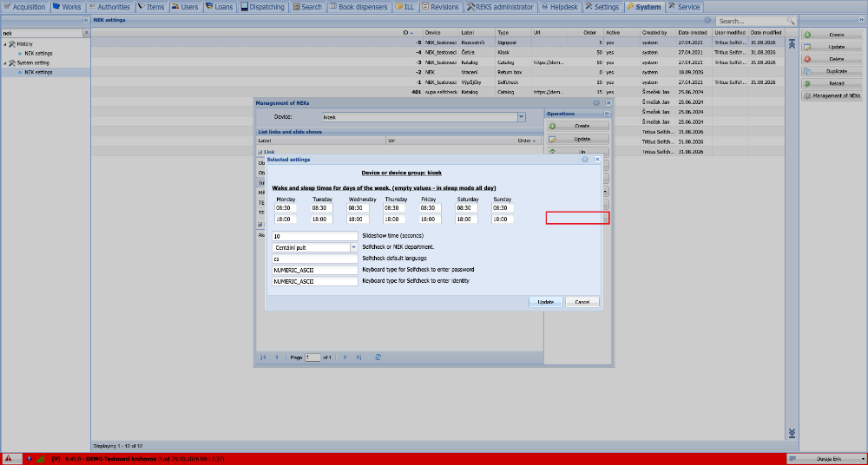The image size is (868, 465).
Task: Click the Search... input field
Action: coord(751,21)
